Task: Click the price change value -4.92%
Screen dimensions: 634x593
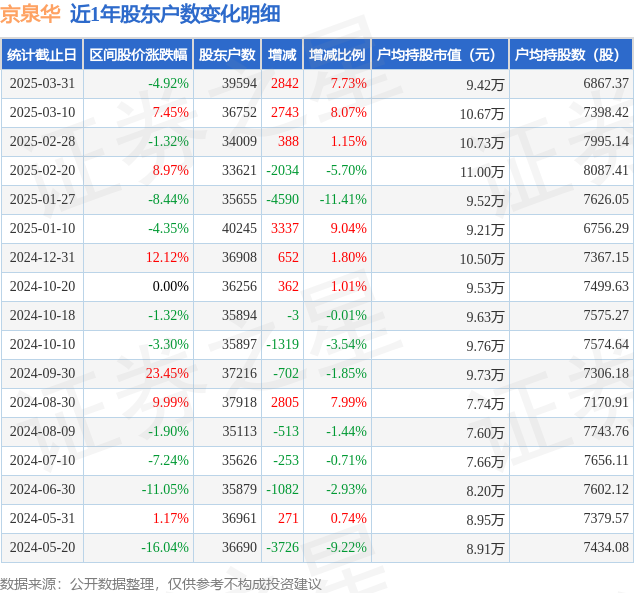Action: 168,83
